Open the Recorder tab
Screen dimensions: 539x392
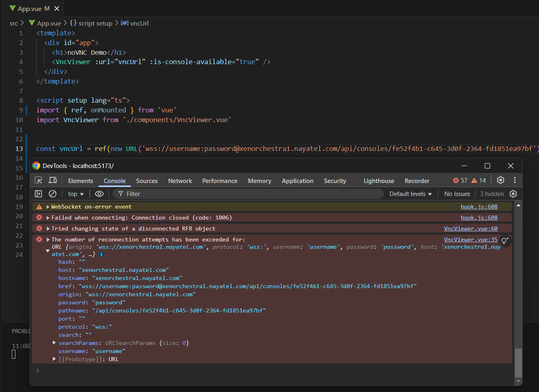click(417, 181)
